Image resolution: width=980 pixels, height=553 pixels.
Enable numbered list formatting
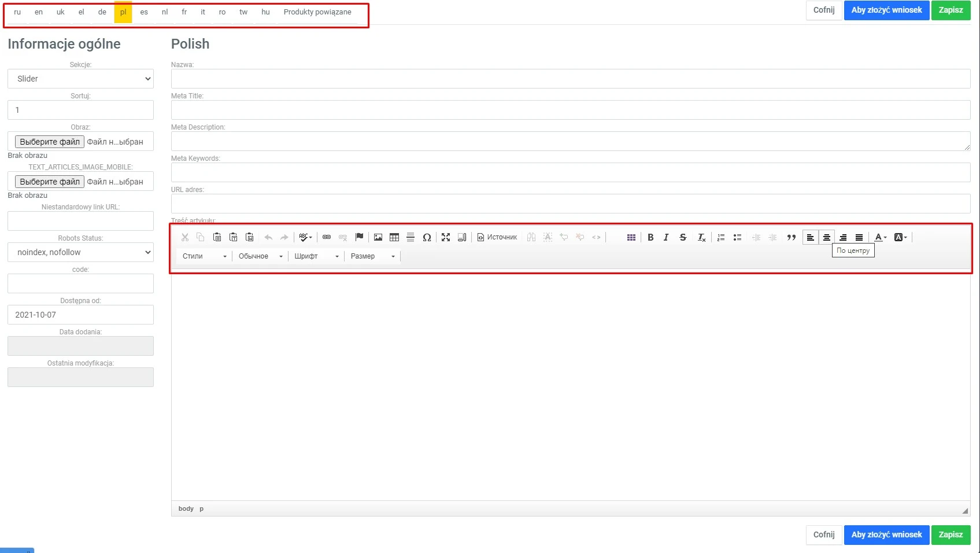point(720,237)
